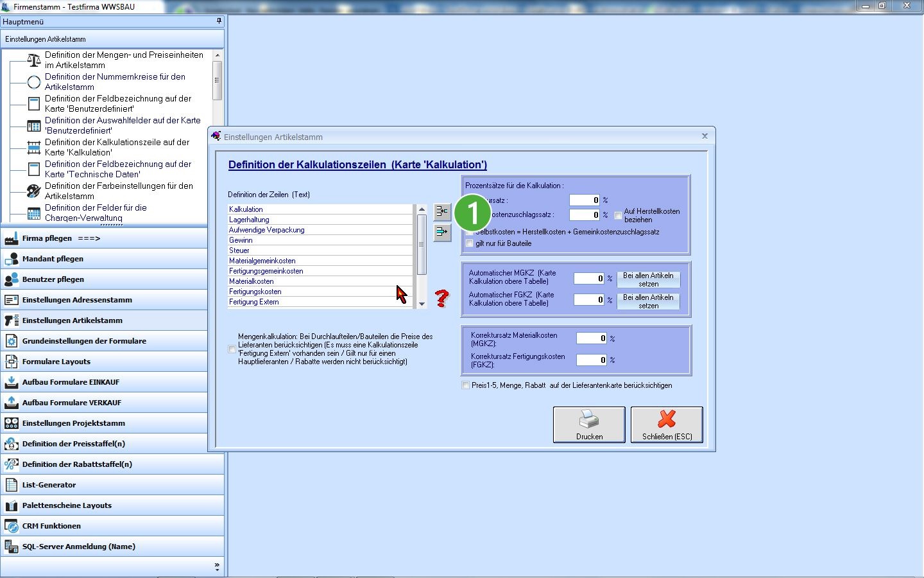Click the grid icon for Chargen-Verwaltung
This screenshot has width=924, height=578.
tap(34, 213)
